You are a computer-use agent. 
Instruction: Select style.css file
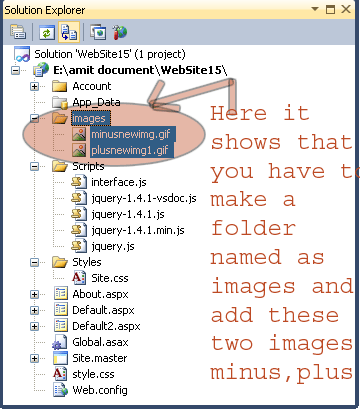pyautogui.click(x=93, y=374)
